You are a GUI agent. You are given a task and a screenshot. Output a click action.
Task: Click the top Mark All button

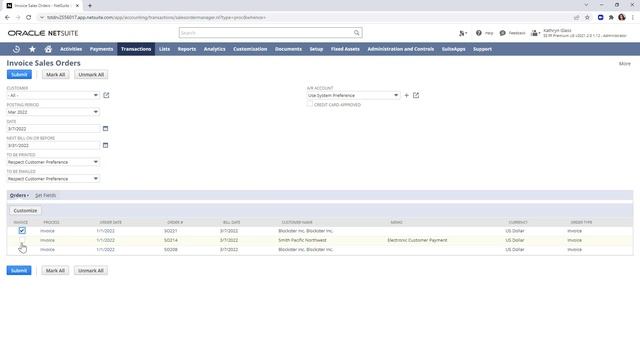(56, 75)
